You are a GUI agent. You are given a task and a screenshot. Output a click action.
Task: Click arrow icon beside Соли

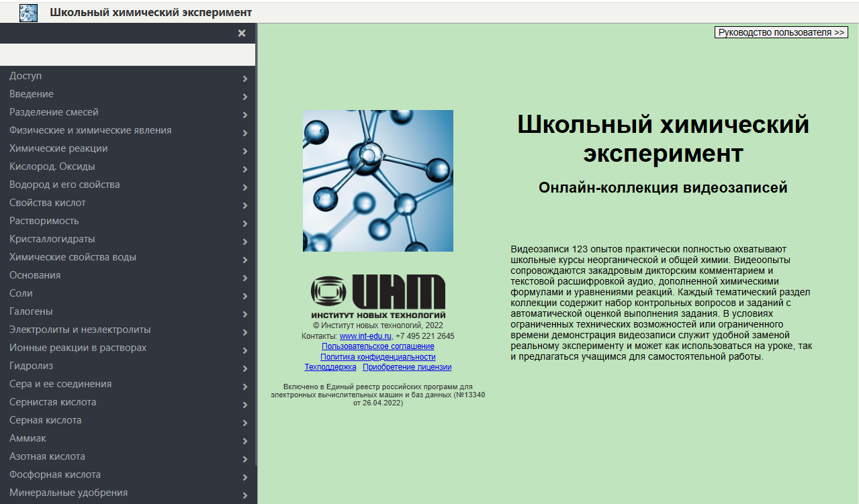click(x=244, y=296)
